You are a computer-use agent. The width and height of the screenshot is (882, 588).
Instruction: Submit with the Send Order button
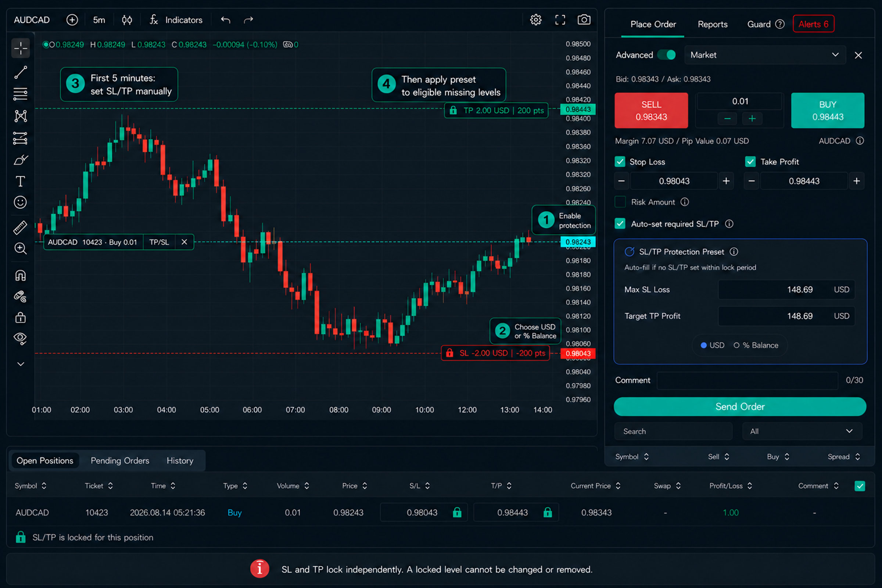[740, 406]
